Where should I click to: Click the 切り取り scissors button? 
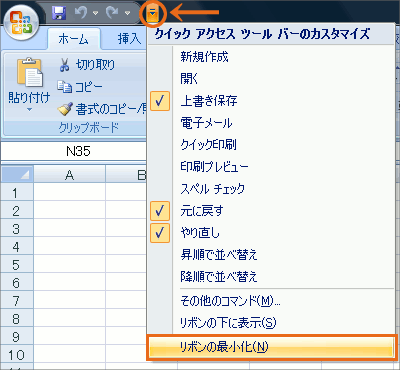click(x=87, y=65)
